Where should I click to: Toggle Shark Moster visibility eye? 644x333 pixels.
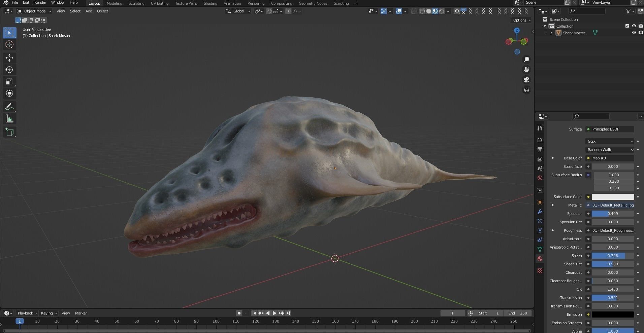[634, 33]
